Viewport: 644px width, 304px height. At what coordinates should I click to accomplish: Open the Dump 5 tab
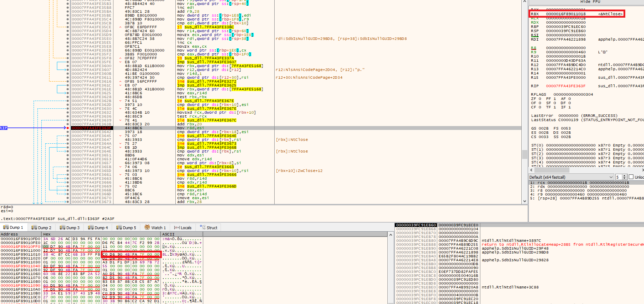126,228
